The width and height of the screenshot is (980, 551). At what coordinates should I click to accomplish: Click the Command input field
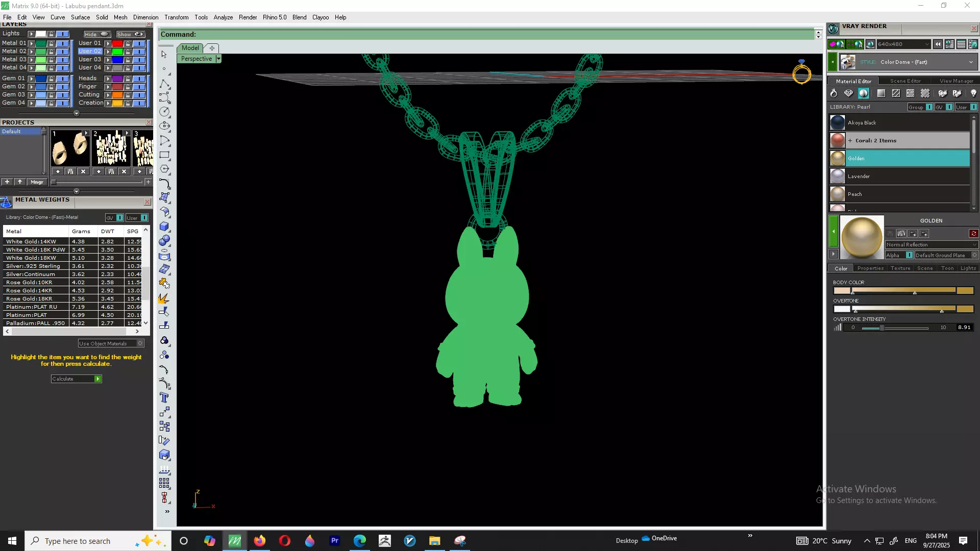(x=486, y=35)
